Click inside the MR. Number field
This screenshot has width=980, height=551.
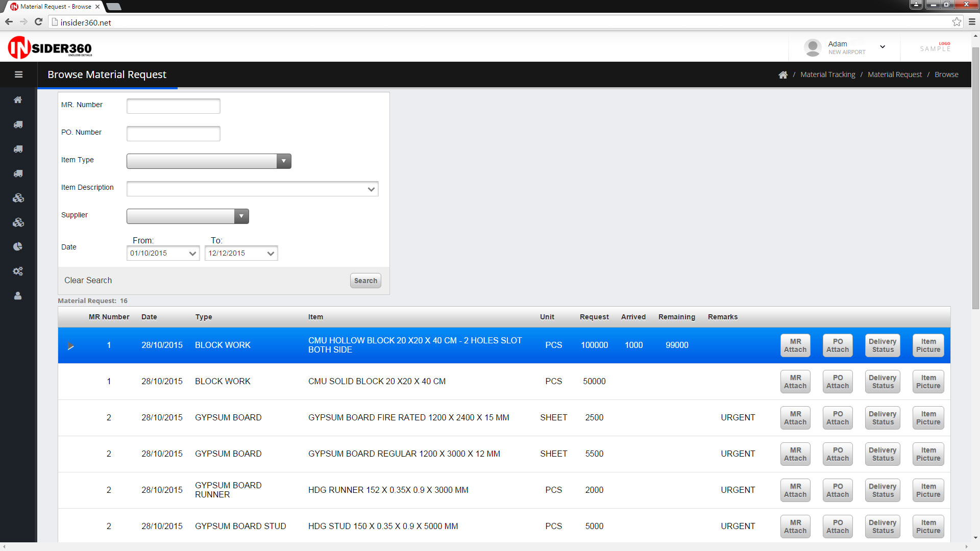pos(174,106)
